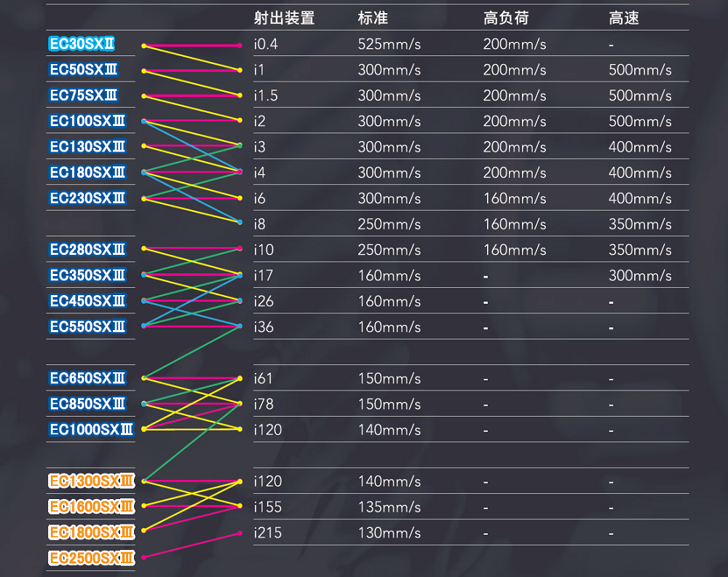Click i1 row's 500mm/s high-speed value

click(640, 70)
